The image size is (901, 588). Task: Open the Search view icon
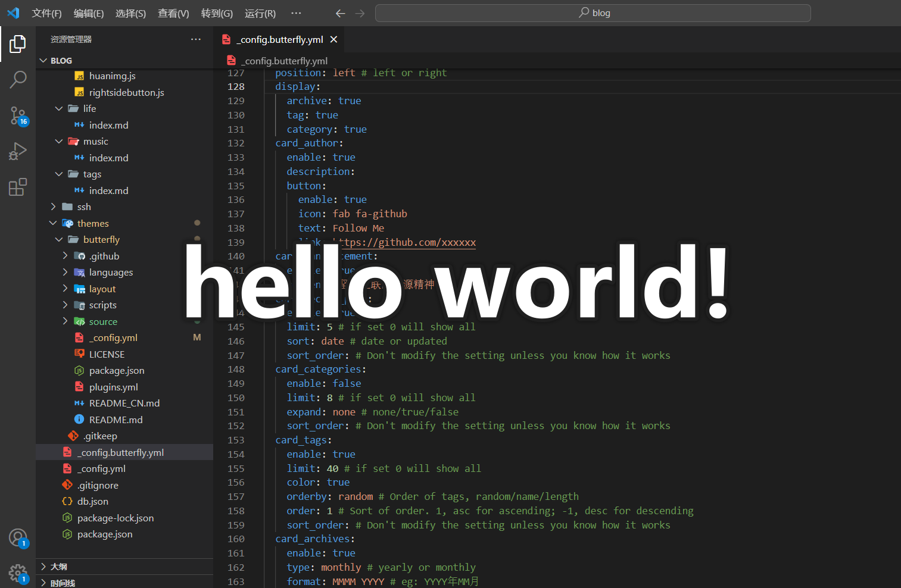[18, 79]
